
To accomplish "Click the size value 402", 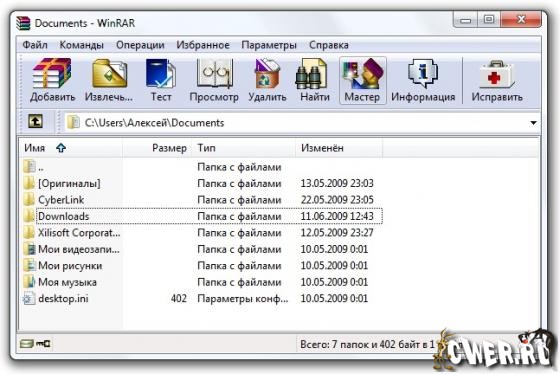I will coord(179,298).
